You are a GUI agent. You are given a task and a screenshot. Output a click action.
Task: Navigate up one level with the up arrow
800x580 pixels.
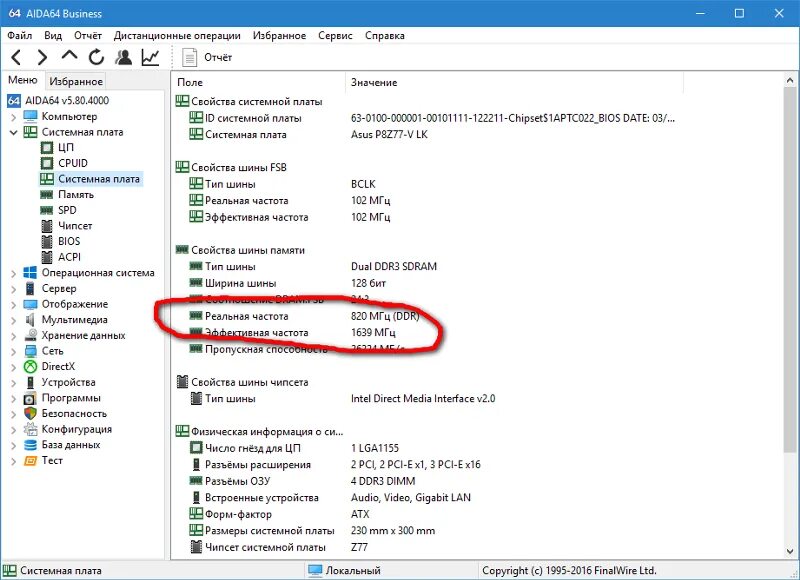pos(69,55)
